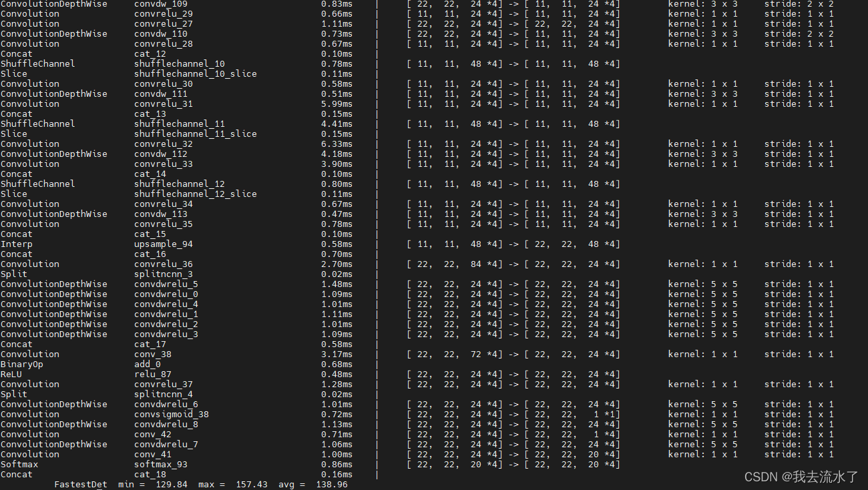Click the 0.70ms timing for cat_16
This screenshot has height=490, width=868.
[337, 254]
